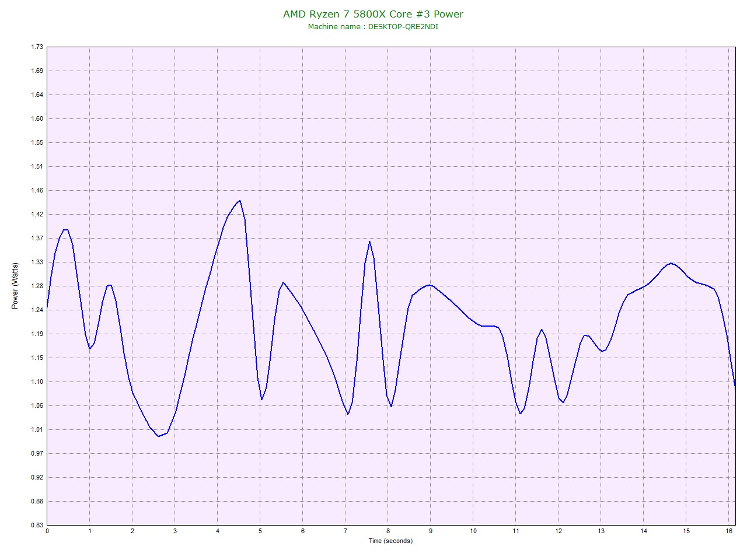
Task: Click the x-axis tick label 12
Action: pyautogui.click(x=558, y=531)
